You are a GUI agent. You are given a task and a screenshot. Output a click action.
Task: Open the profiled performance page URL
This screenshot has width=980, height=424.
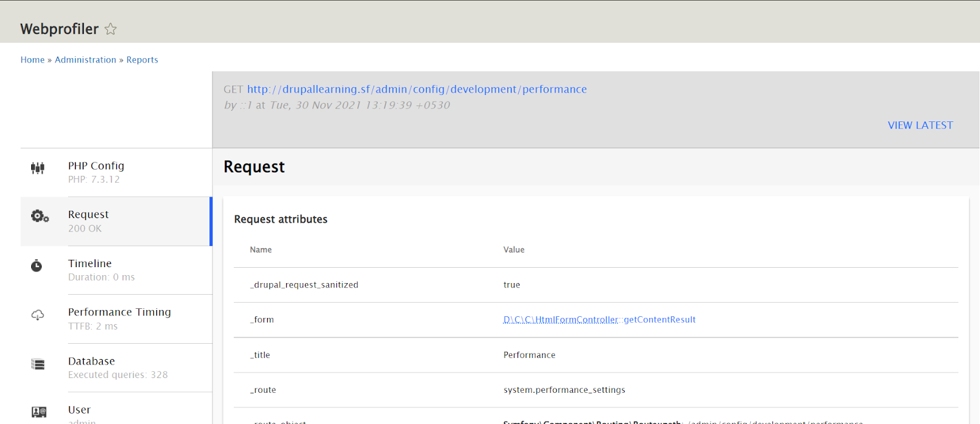click(x=417, y=89)
